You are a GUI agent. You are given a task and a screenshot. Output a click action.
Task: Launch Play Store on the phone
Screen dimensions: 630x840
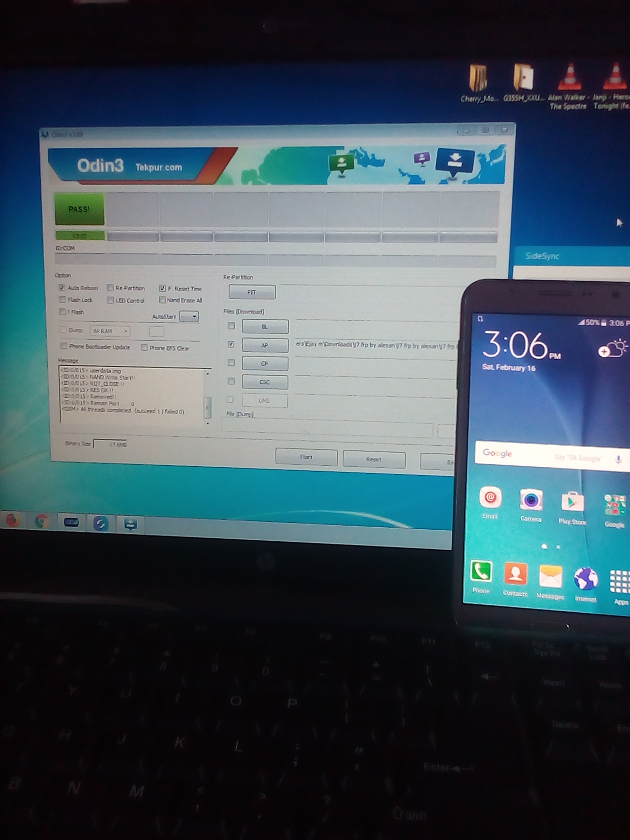[x=572, y=508]
